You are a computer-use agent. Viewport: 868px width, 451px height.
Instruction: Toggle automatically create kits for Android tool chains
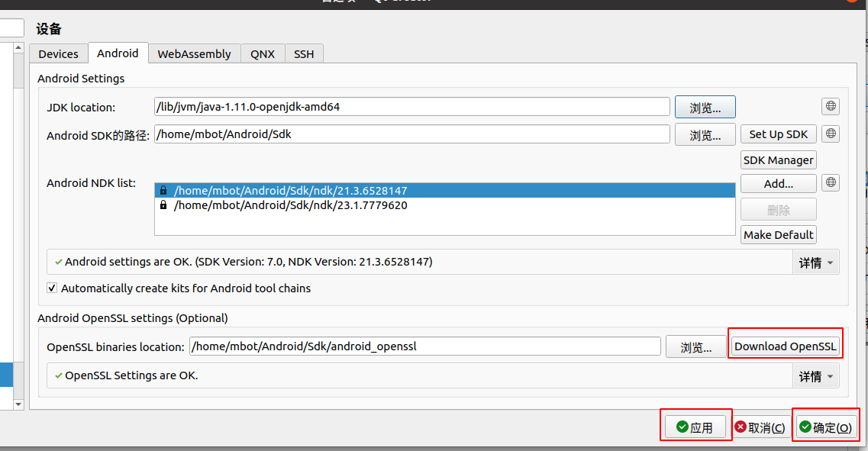51,288
